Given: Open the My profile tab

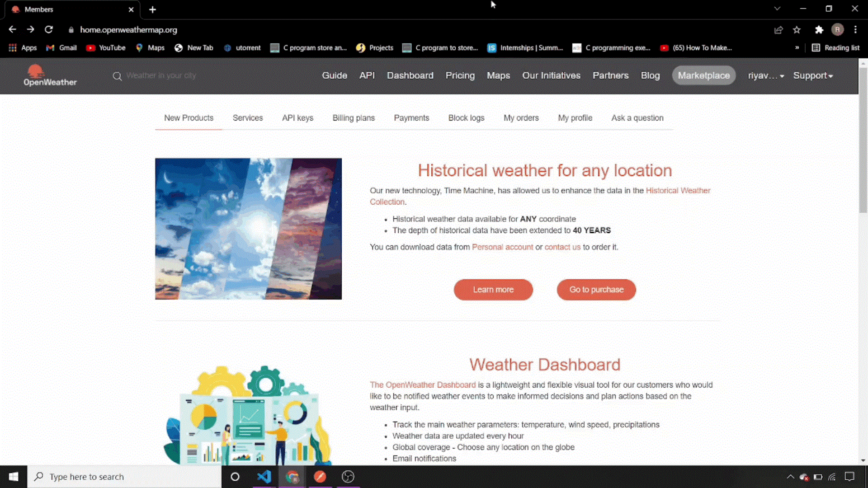Looking at the screenshot, I should 575,118.
